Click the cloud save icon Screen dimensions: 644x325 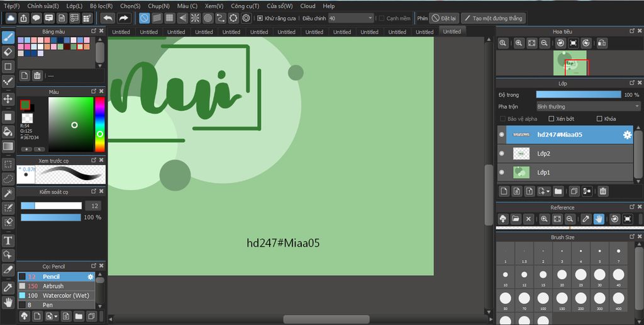[x=11, y=18]
